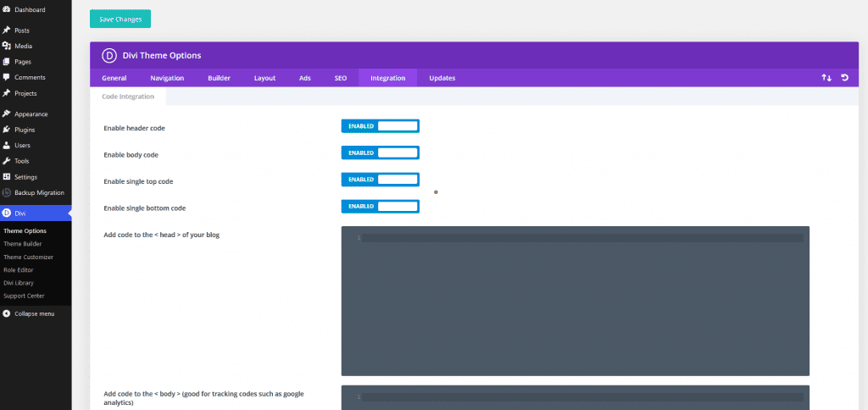
Task: Click the Appearance paintbrush icon
Action: [x=7, y=114]
